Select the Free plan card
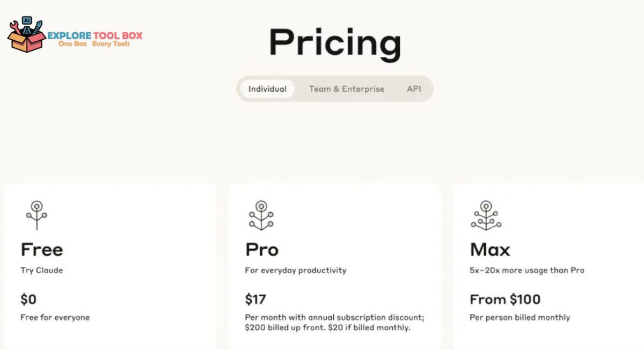The image size is (644, 349). click(110, 266)
